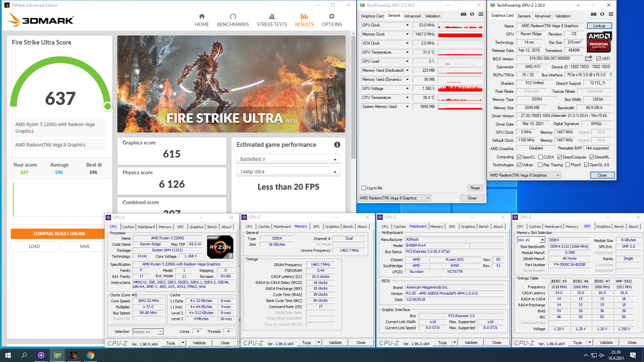Click the Ryzen 3 logo in CPU-Z

coord(220,247)
